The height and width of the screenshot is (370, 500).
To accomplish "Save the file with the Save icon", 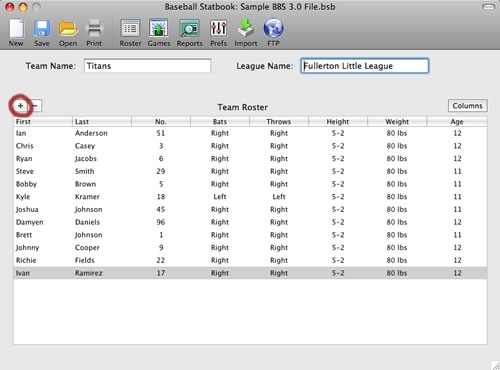I will [42, 33].
